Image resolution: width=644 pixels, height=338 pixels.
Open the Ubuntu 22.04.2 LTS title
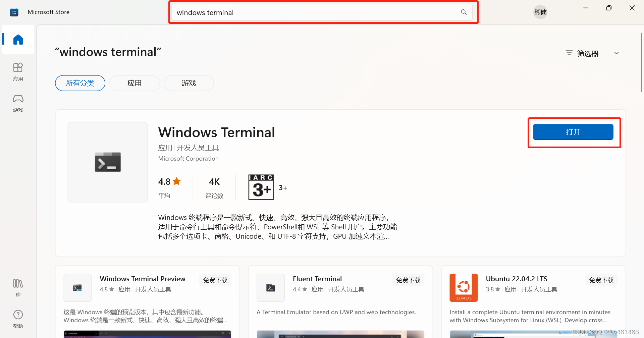tap(517, 279)
